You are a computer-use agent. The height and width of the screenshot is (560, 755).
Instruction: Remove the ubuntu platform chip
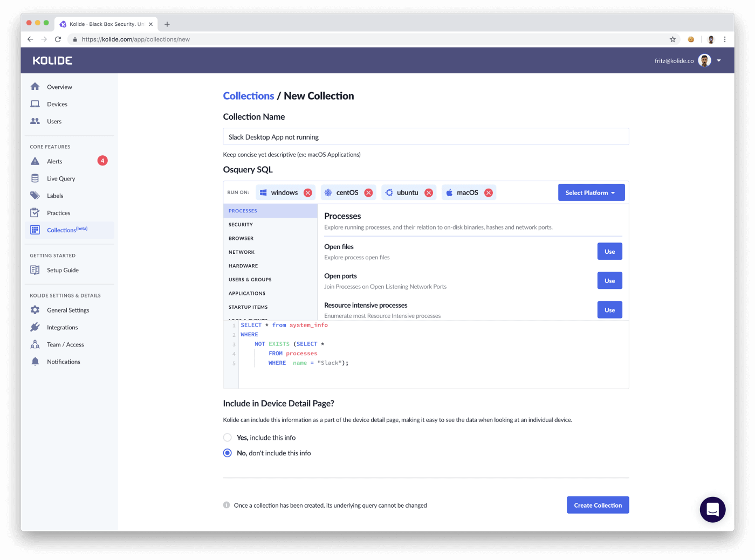[x=429, y=192]
